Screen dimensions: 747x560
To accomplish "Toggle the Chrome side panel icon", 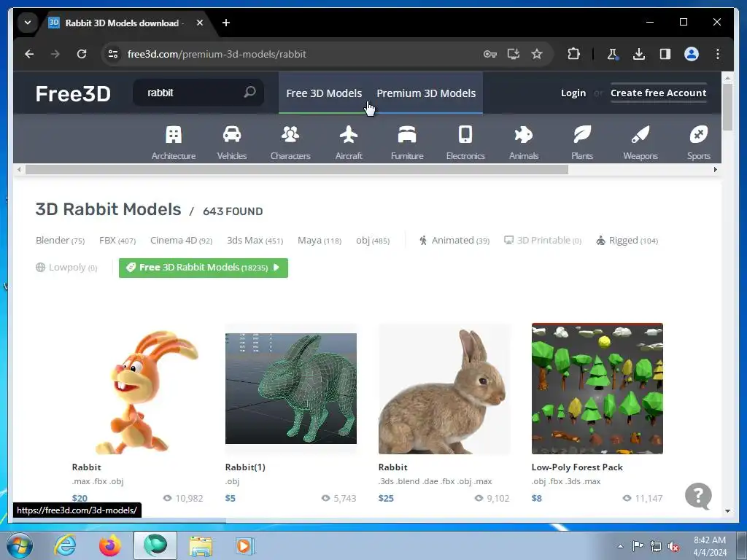I will pos(665,54).
